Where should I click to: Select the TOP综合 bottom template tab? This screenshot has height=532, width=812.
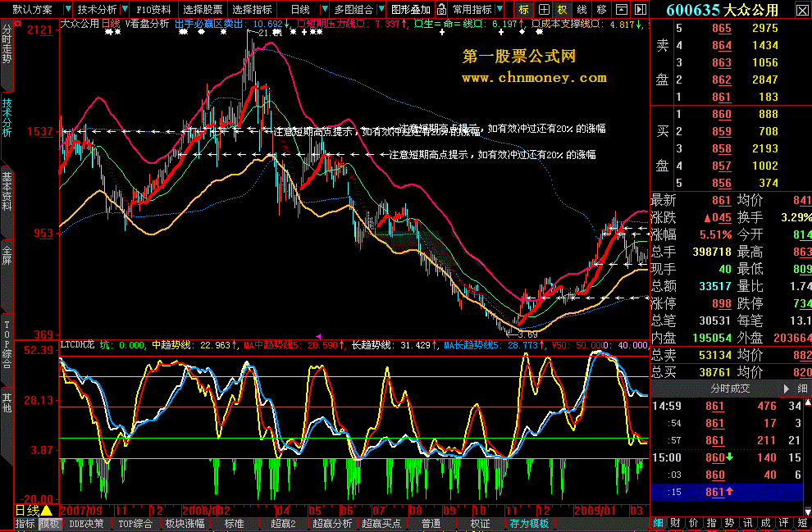point(135,525)
